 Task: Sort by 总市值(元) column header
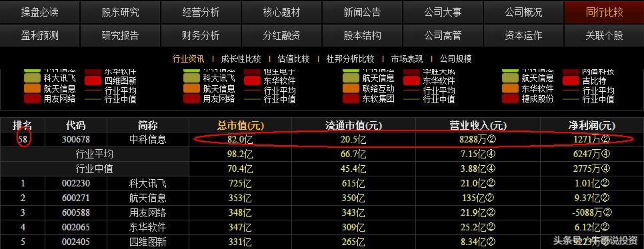(241, 126)
